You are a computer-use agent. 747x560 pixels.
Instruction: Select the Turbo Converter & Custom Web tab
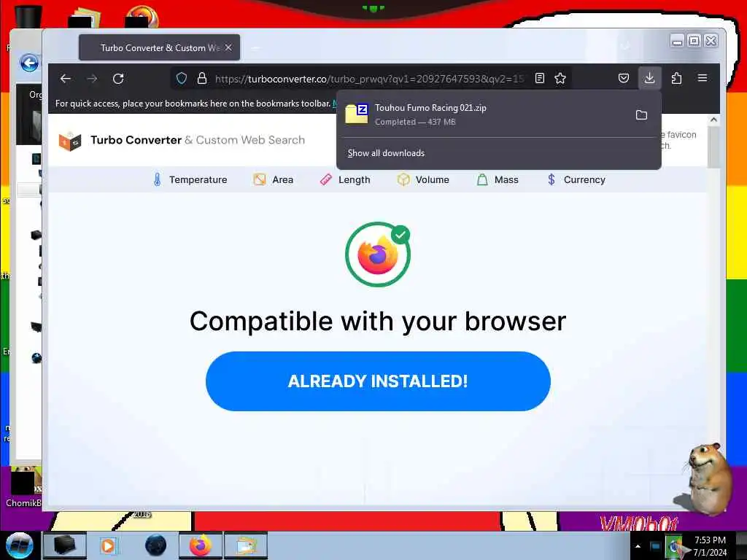tap(160, 47)
